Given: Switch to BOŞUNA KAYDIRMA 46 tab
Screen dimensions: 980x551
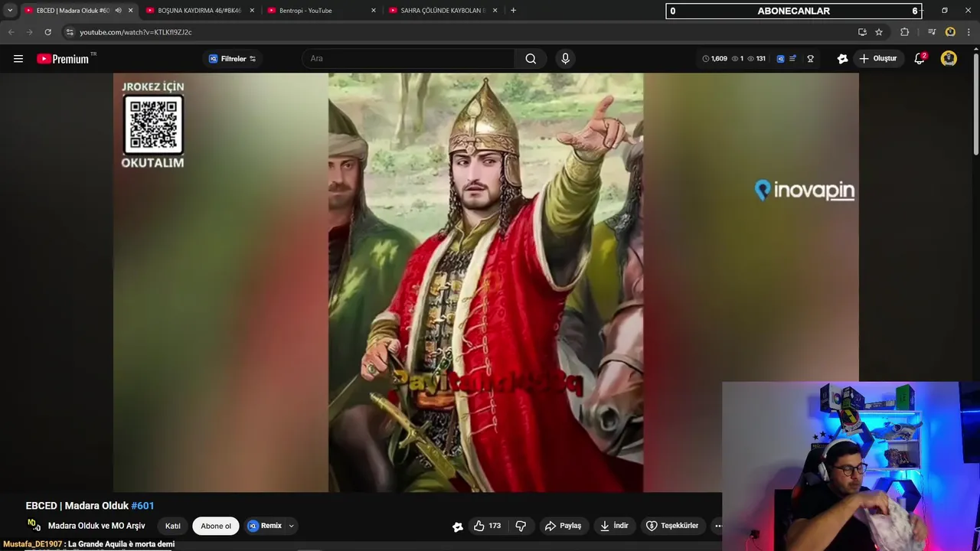Looking at the screenshot, I should click(x=198, y=11).
